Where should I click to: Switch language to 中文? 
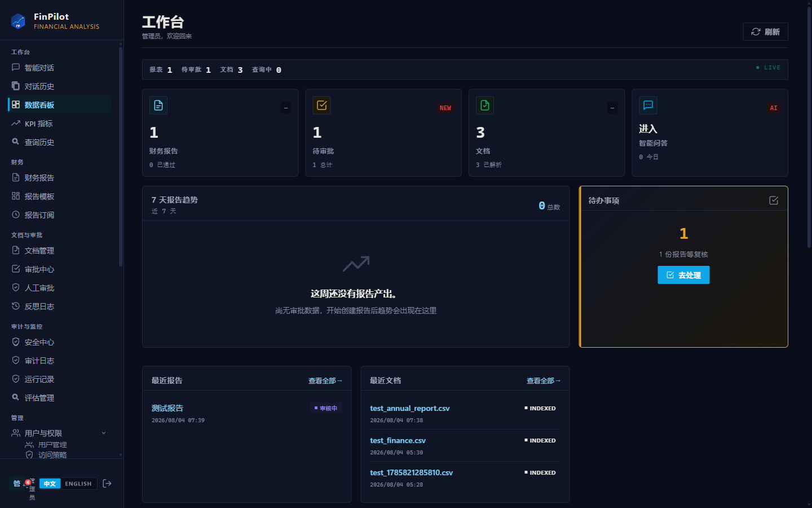pos(50,484)
